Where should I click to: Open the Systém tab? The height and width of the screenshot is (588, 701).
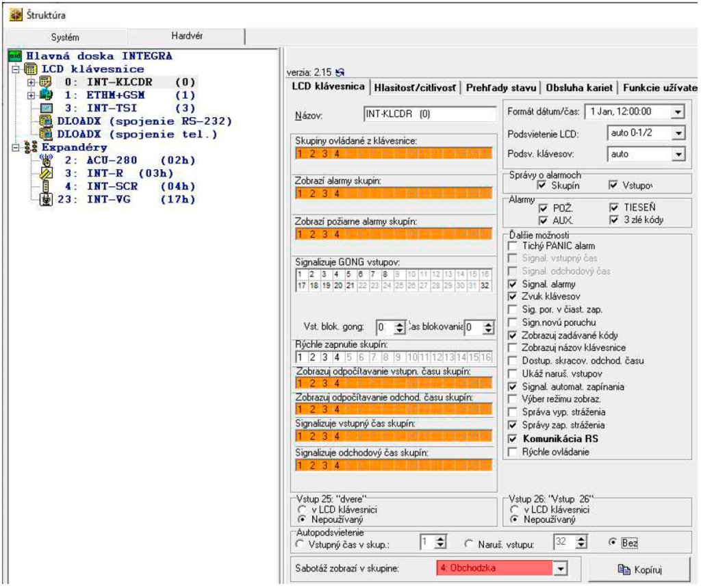(x=66, y=37)
